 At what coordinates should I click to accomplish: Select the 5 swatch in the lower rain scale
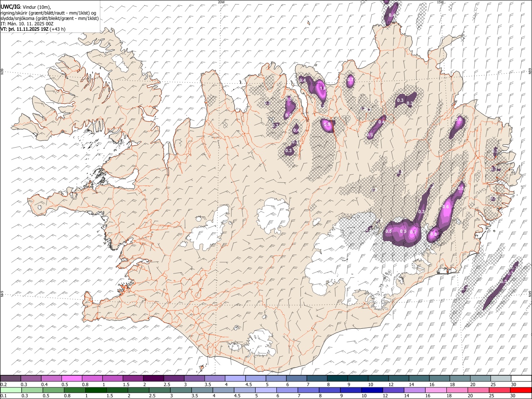click(266, 390)
